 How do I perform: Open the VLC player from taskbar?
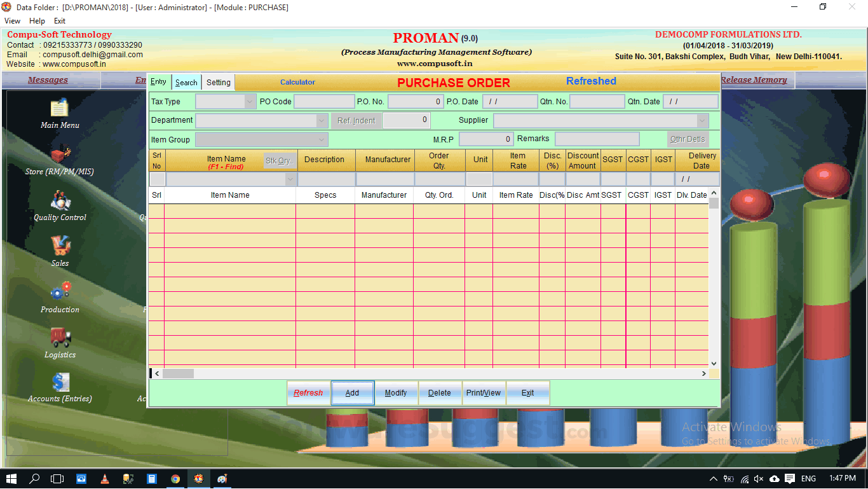(x=105, y=478)
